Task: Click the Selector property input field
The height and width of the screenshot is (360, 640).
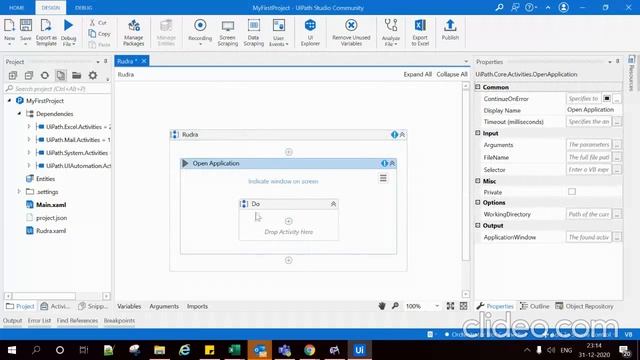Action: [589, 169]
